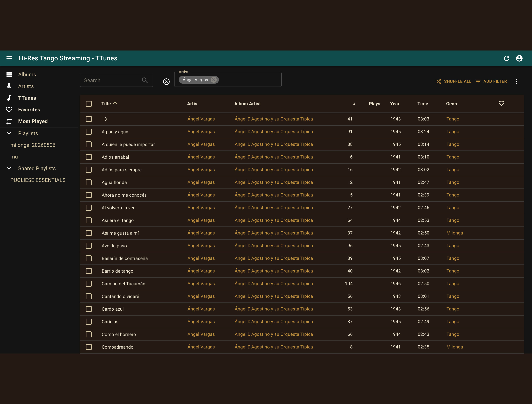Select the song title Cardo azul
The image size is (532, 404).
point(113,309)
